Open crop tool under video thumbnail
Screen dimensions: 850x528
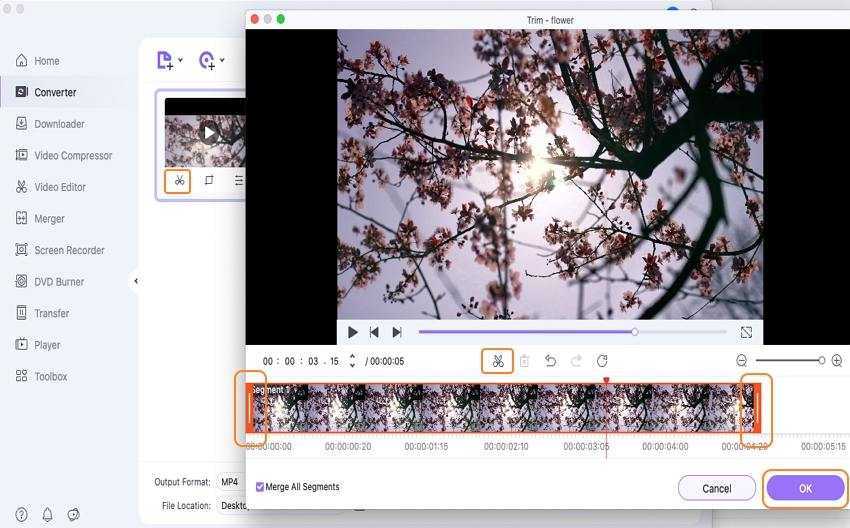point(209,181)
